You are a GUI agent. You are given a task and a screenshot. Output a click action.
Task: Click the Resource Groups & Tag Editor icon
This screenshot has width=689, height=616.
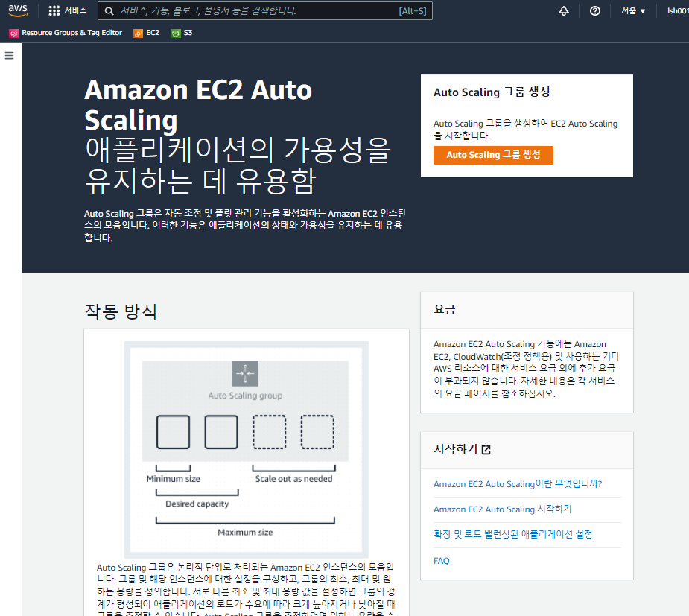tap(14, 33)
